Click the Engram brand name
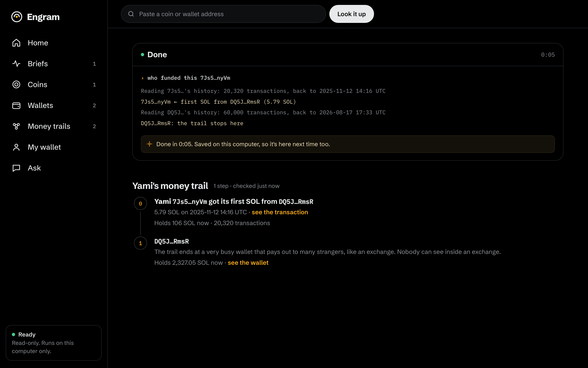The width and height of the screenshot is (588, 368). point(43,17)
